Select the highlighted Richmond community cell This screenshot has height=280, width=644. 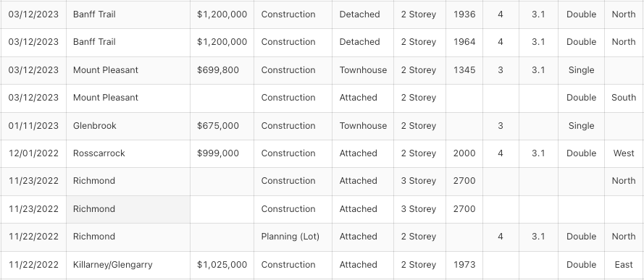pyautogui.click(x=128, y=209)
